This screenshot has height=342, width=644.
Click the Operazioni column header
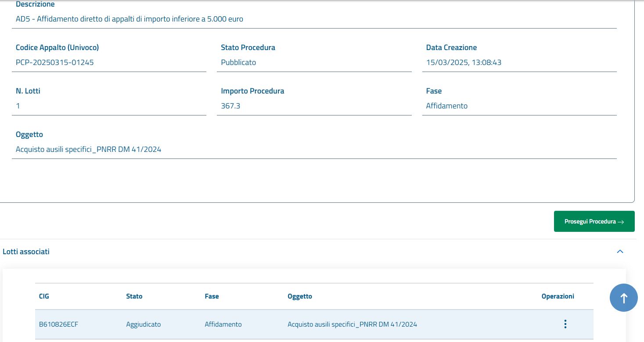[x=558, y=296]
